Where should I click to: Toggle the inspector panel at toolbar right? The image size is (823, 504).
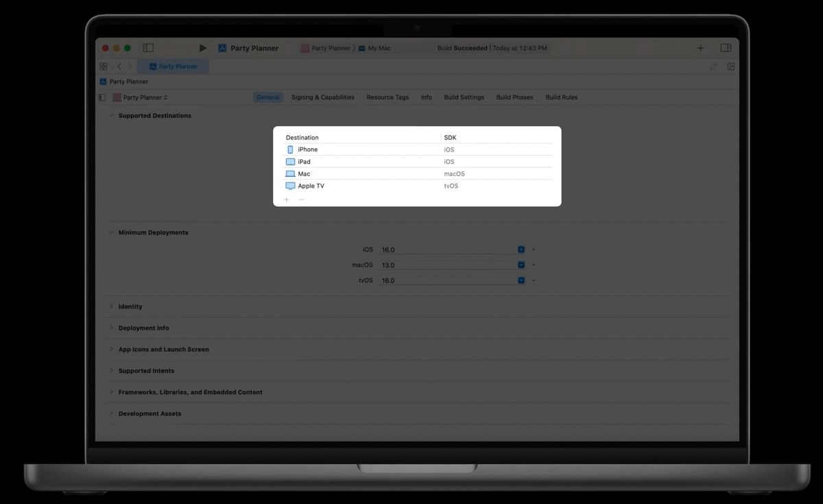(x=726, y=48)
